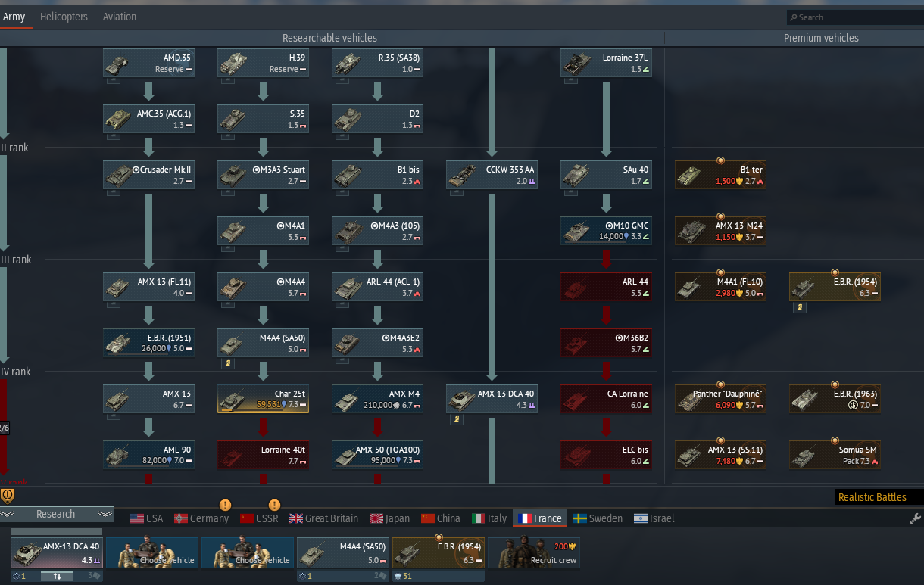Select the Japan nation tab
Viewport: 924px width, 585px height.
389,518
